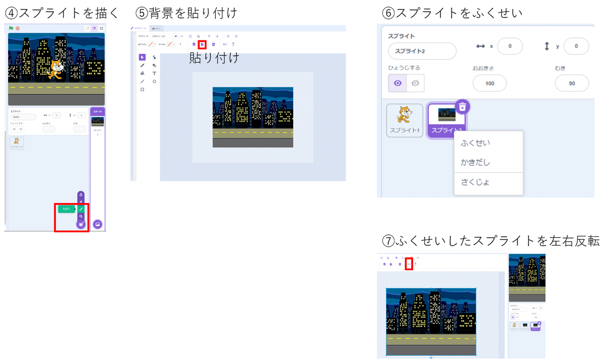Enter fullscreen stage mode in step ④ screenshot

[101, 28]
